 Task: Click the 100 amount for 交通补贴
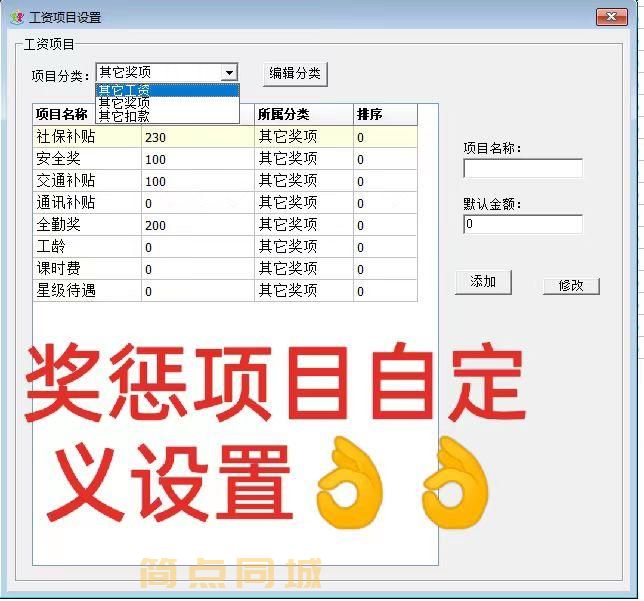click(x=198, y=181)
